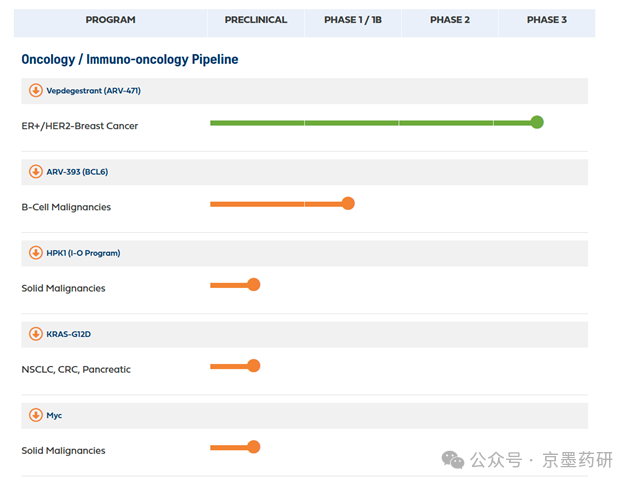Click the ARV-393 (BCL6) link text

click(77, 172)
